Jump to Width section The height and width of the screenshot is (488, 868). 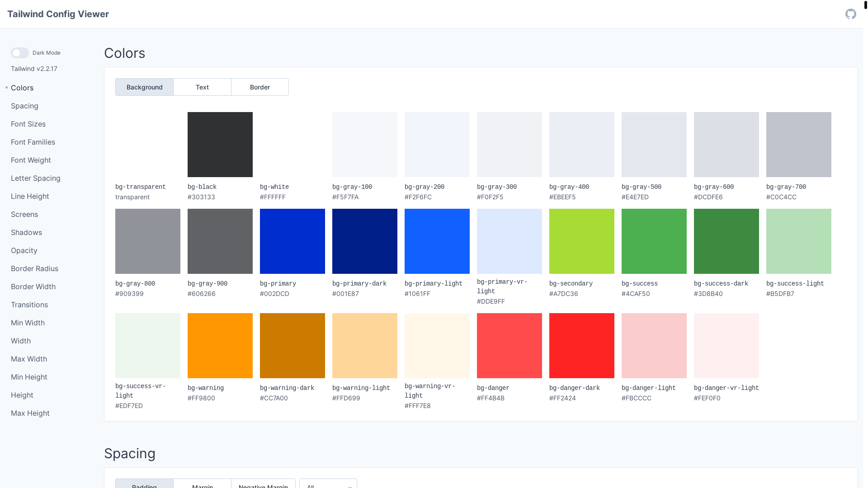pyautogui.click(x=21, y=341)
